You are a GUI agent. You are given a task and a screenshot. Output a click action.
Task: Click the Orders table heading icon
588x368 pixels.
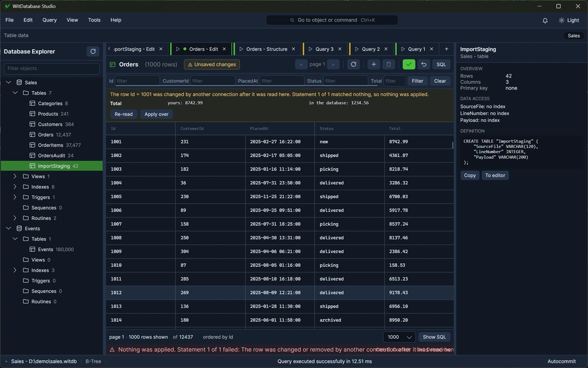click(x=113, y=64)
